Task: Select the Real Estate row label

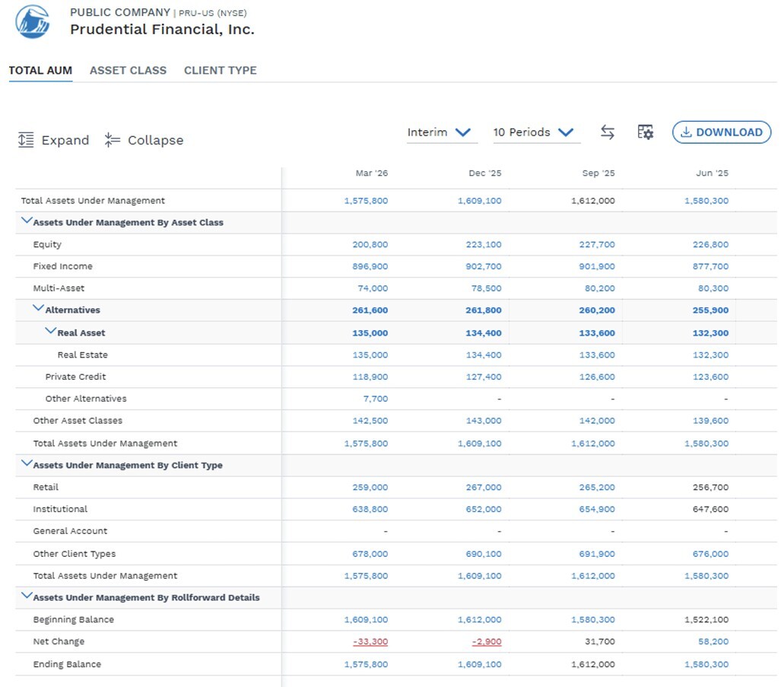Action: pos(82,355)
